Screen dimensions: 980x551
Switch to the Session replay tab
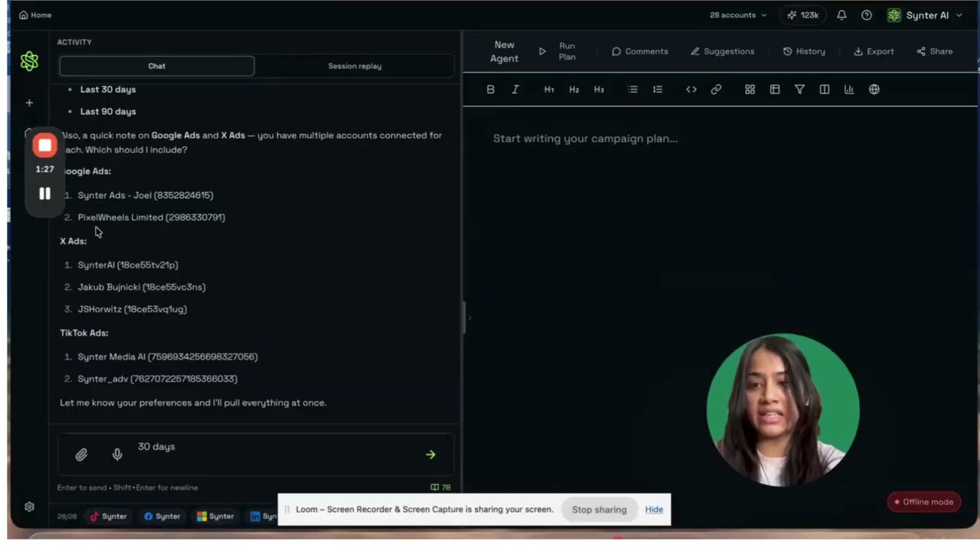(x=354, y=66)
